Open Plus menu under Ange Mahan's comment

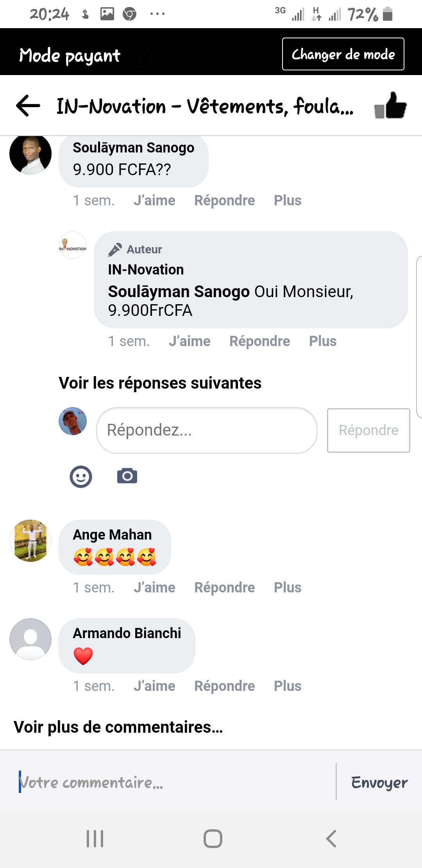(x=287, y=587)
